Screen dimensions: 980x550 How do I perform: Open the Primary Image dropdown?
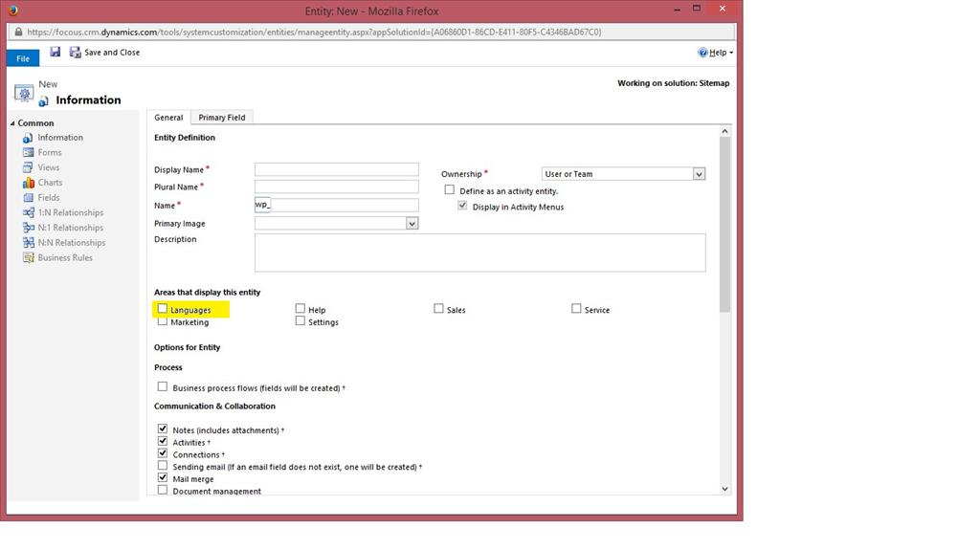pos(412,224)
